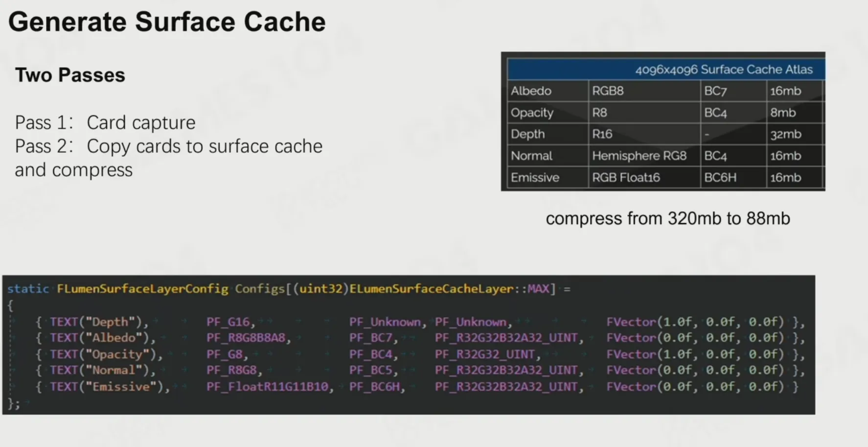Click the 'Generate Surface Cache' slide title
Screen dimensions: 868x447
(x=167, y=22)
